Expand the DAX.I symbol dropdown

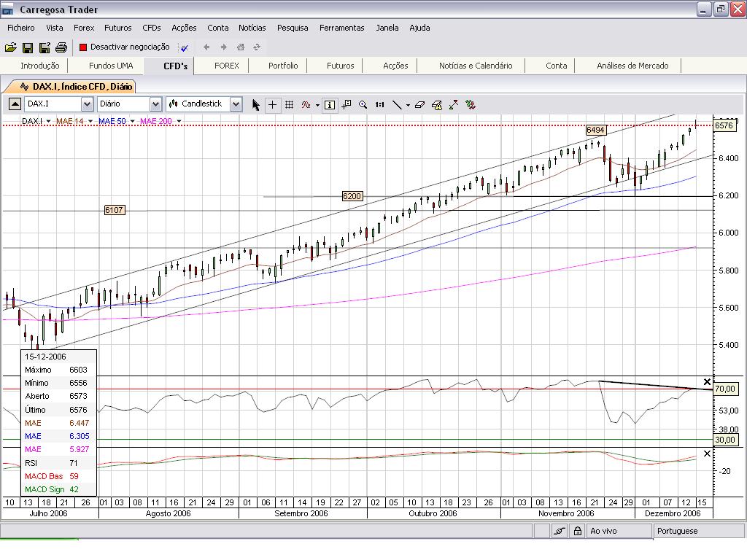click(87, 104)
